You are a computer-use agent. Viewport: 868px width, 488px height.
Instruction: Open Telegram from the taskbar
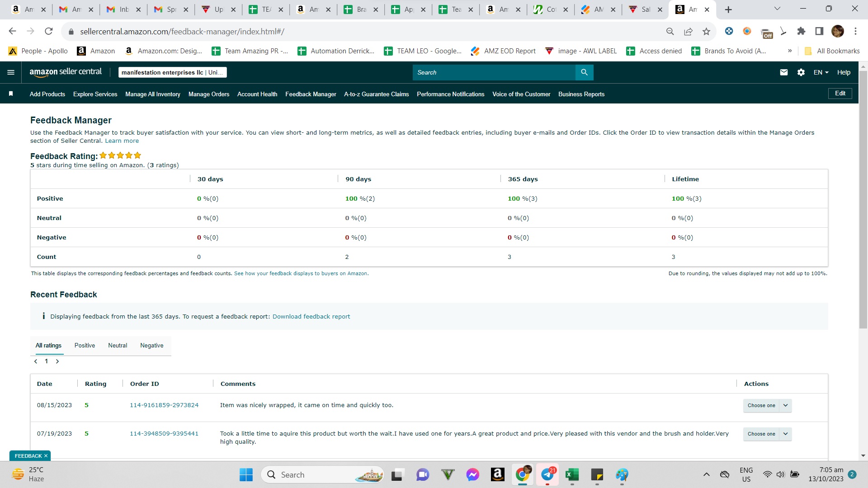tap(547, 475)
